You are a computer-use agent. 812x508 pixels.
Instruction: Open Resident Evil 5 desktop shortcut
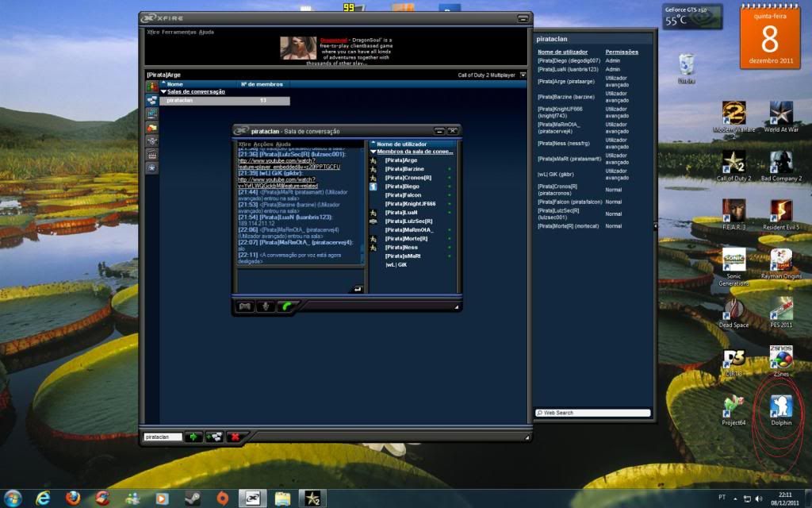[x=781, y=214]
